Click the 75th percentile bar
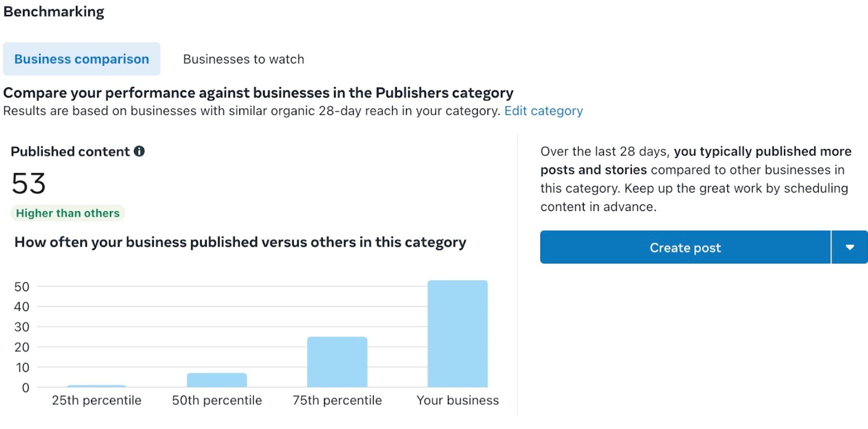Viewport: 868px width, 429px height. click(x=337, y=362)
